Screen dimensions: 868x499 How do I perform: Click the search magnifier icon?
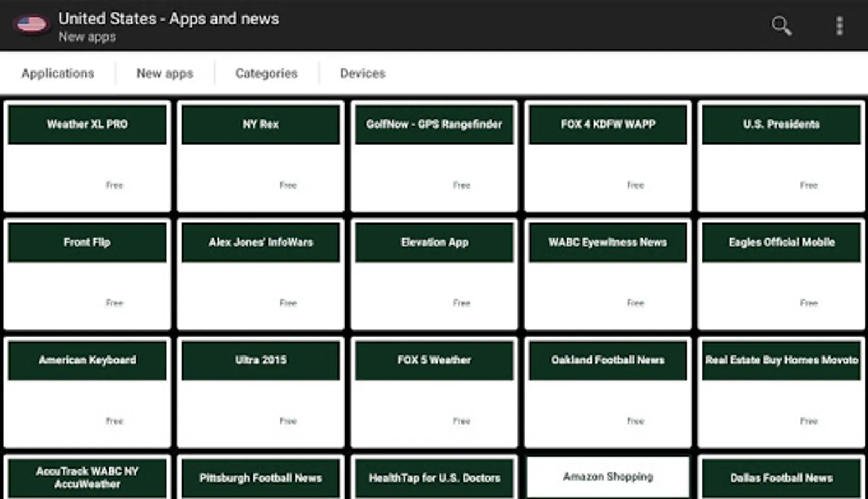(x=782, y=26)
